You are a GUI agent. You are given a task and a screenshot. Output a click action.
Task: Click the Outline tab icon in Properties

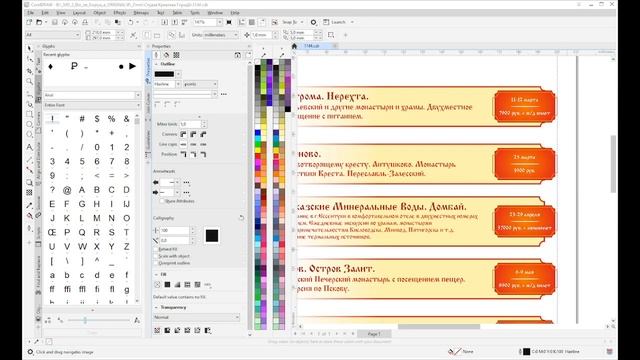pyautogui.click(x=156, y=55)
